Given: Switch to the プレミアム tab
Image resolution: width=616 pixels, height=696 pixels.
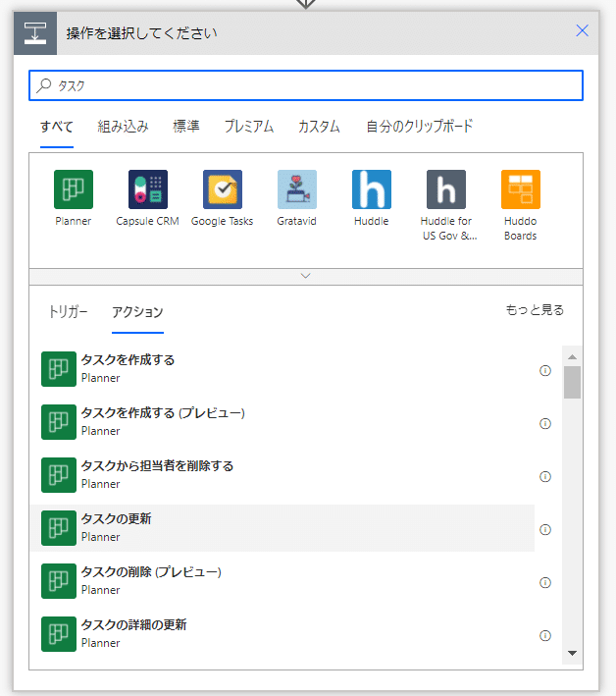Looking at the screenshot, I should tap(249, 127).
